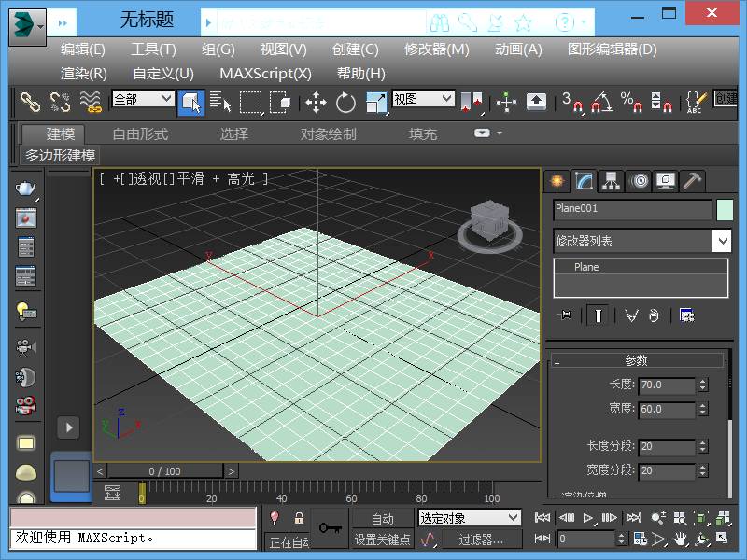Image resolution: width=747 pixels, height=560 pixels.
Task: Switch to 对象绘制 ribbon tab
Action: [x=329, y=133]
